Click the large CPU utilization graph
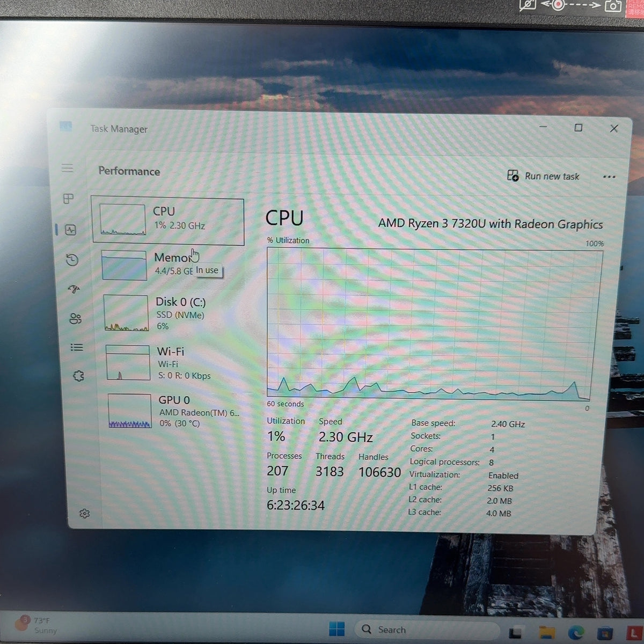The image size is (644, 644). [x=434, y=325]
